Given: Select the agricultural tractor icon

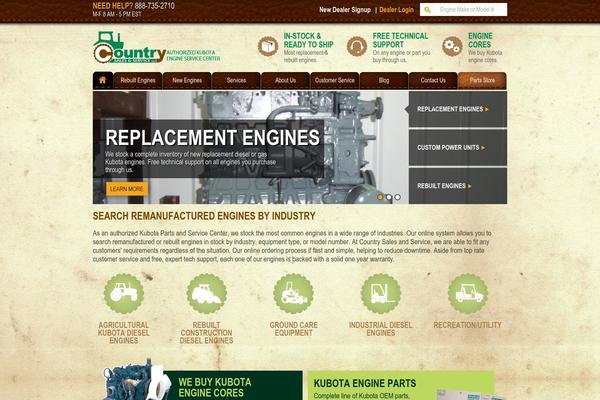Looking at the screenshot, I should pos(124,294).
